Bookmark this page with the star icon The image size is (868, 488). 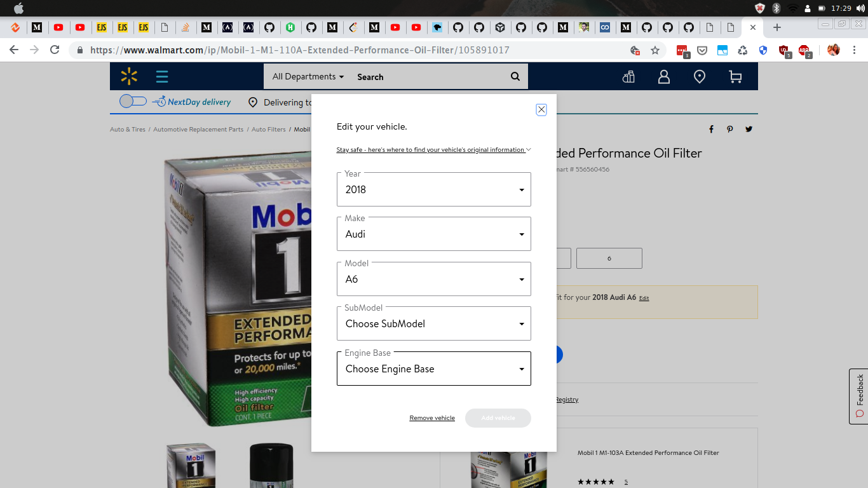pos(655,50)
